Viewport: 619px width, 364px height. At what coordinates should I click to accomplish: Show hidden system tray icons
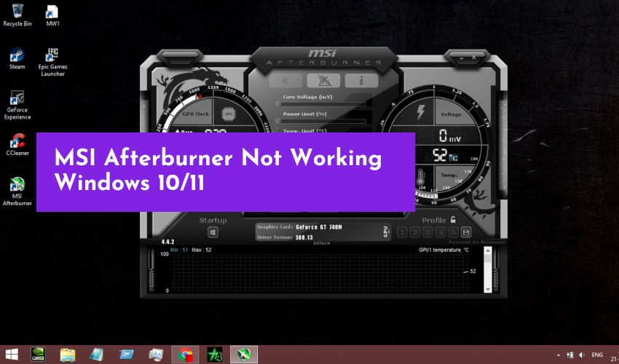click(x=559, y=355)
